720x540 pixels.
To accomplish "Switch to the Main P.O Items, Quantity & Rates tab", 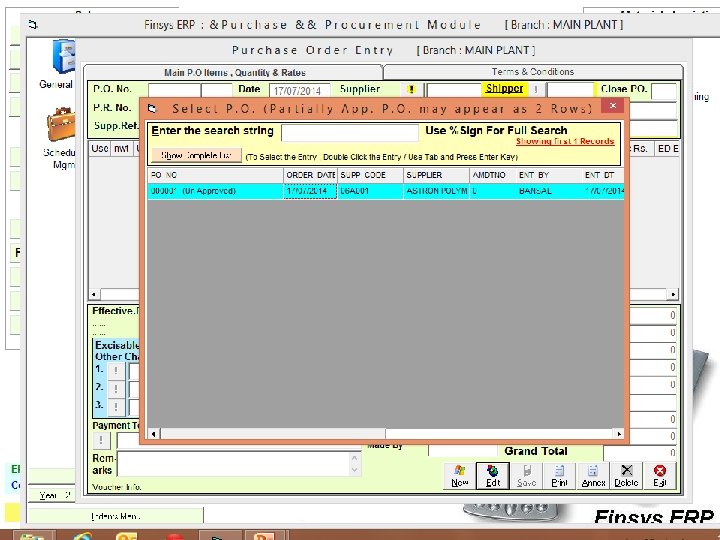I will (x=234, y=73).
